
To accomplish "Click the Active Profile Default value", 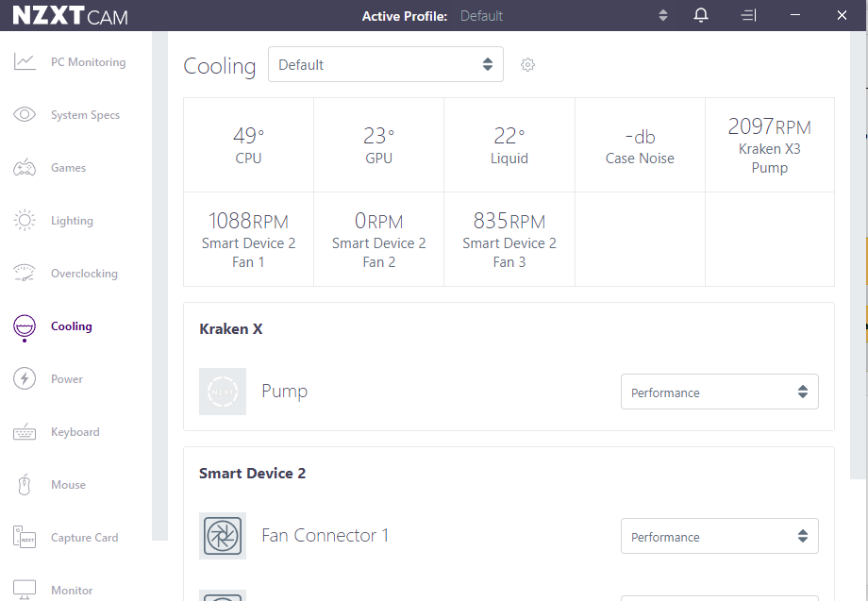I will tap(481, 16).
